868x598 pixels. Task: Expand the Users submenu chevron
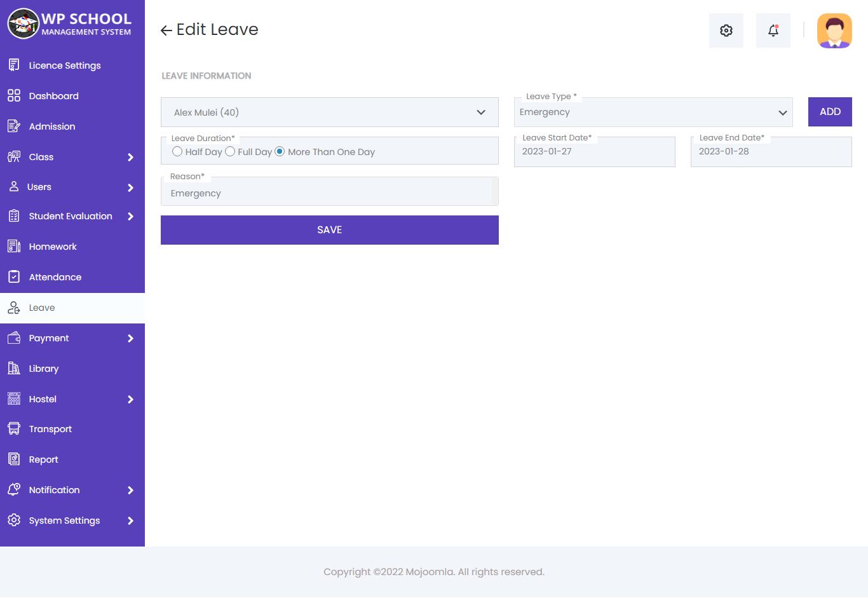click(x=130, y=187)
